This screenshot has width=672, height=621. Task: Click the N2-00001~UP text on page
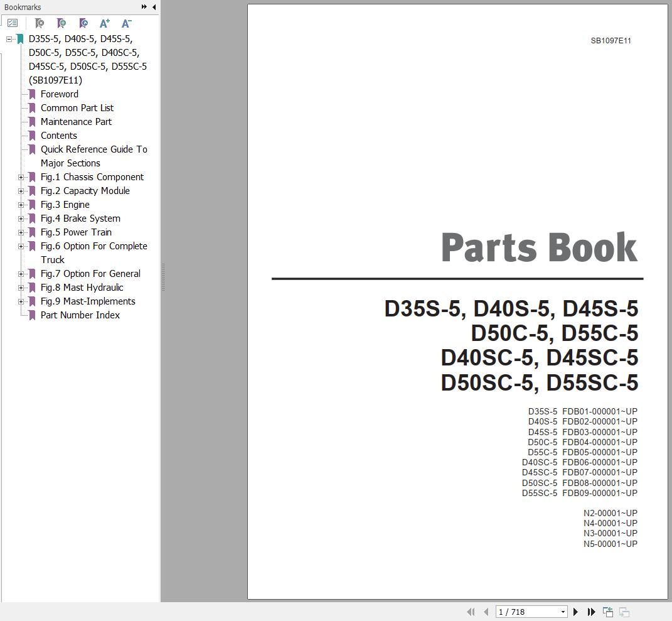click(x=611, y=513)
